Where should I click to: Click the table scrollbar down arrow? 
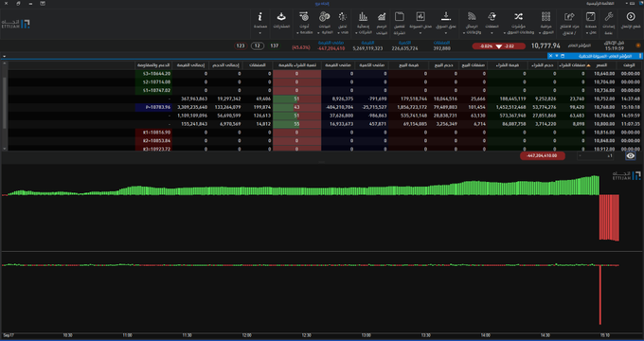click(5, 149)
